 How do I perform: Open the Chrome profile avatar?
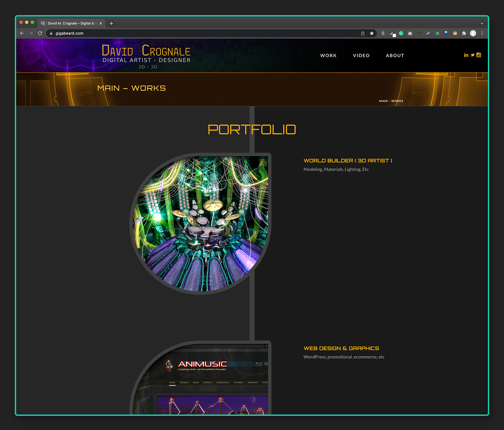pos(473,33)
